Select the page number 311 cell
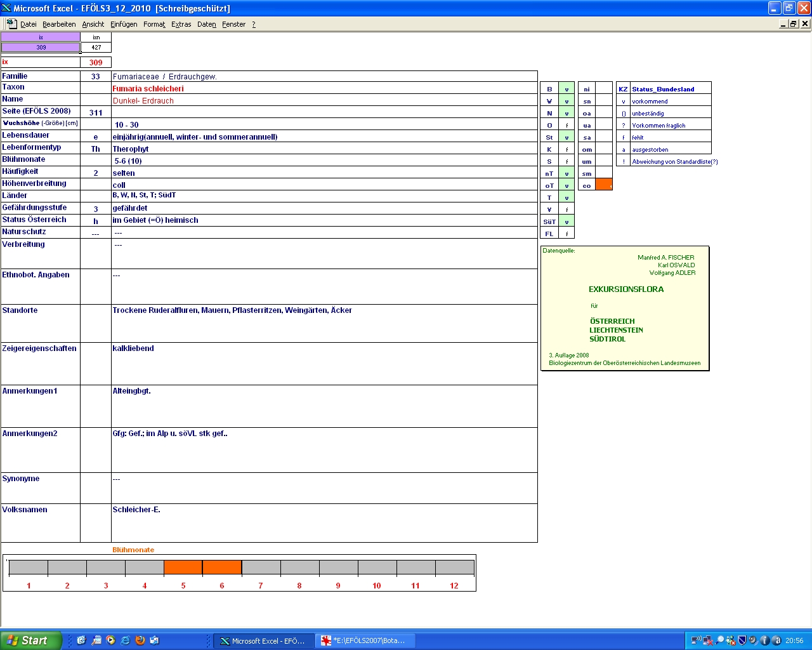The width and height of the screenshot is (812, 650). tap(96, 112)
